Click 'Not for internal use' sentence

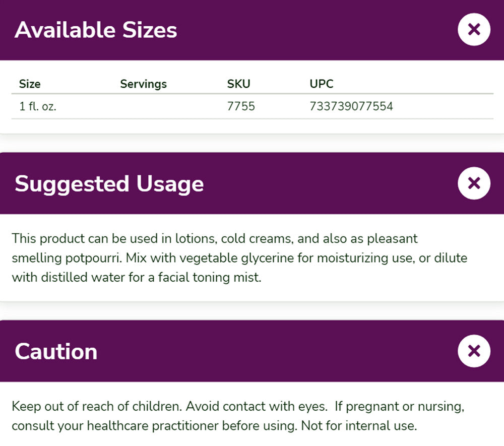(x=359, y=426)
